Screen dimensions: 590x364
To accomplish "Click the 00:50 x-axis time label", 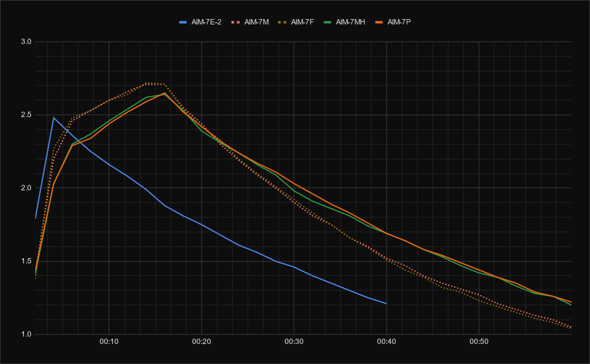I will (479, 342).
